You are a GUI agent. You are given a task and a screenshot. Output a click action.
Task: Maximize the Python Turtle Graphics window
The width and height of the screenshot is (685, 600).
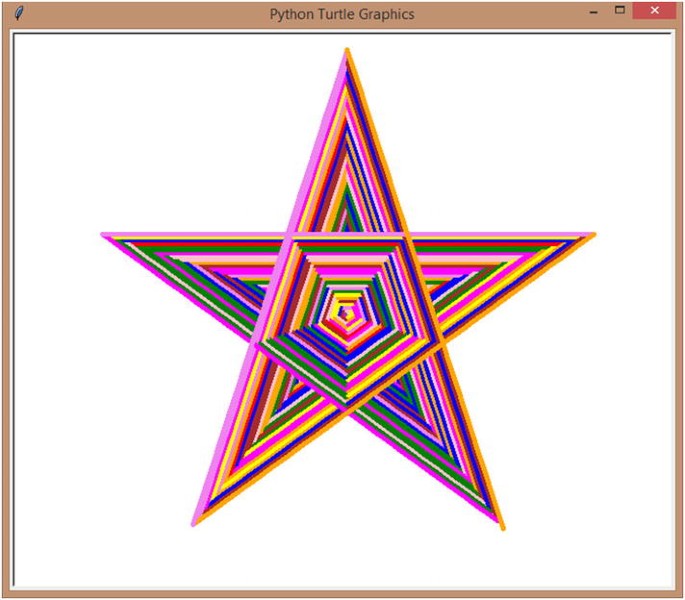[620, 12]
